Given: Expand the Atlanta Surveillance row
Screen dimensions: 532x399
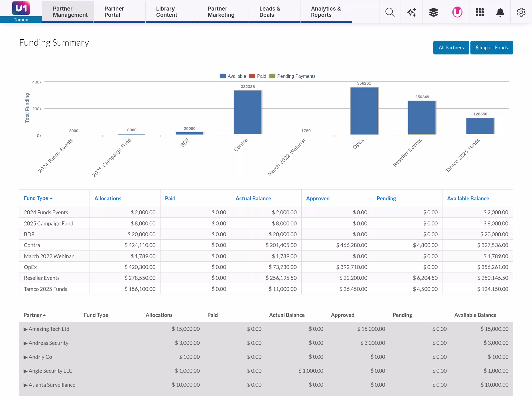Looking at the screenshot, I should click(26, 385).
